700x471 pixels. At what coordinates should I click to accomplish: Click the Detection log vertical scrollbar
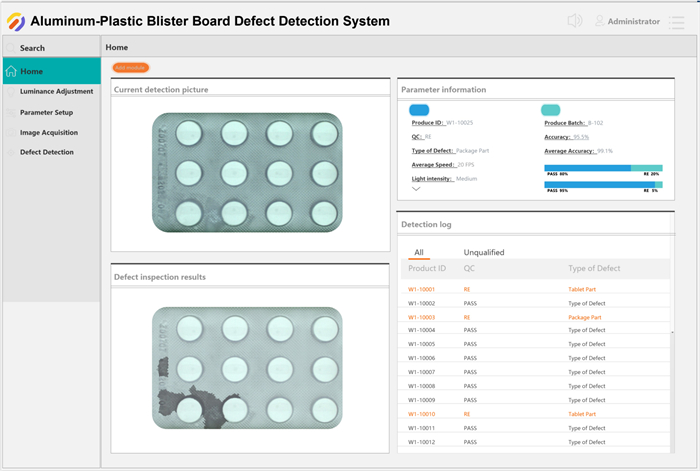coord(670,340)
